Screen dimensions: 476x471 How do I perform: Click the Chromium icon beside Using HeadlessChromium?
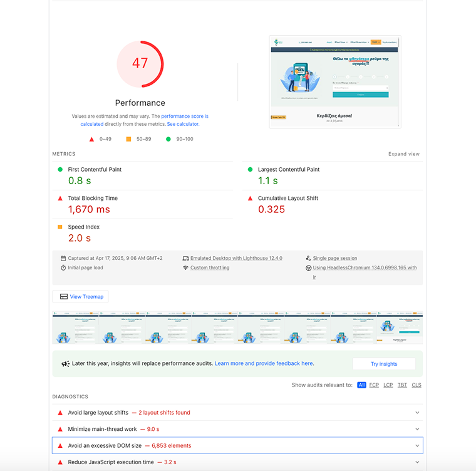pos(308,268)
